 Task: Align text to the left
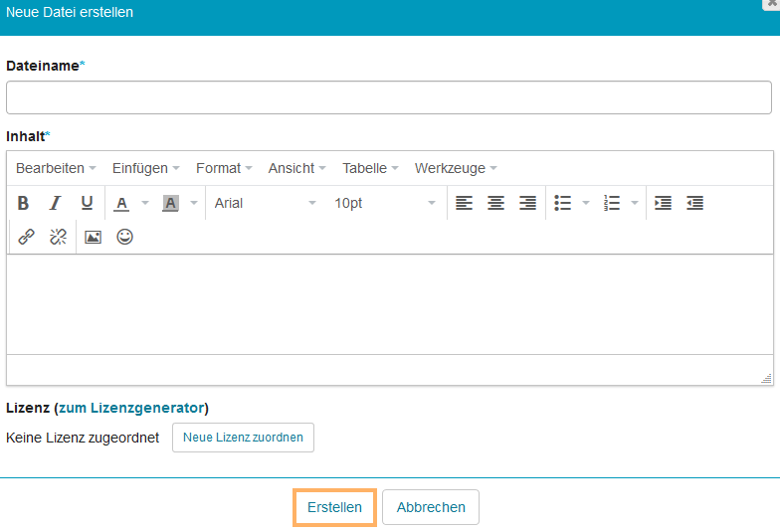click(x=464, y=203)
